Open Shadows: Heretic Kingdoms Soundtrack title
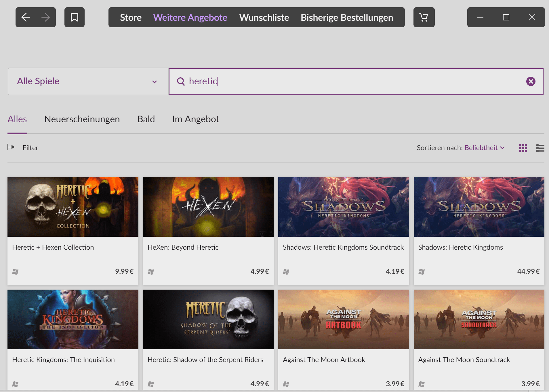The height and width of the screenshot is (392, 549). [343, 247]
